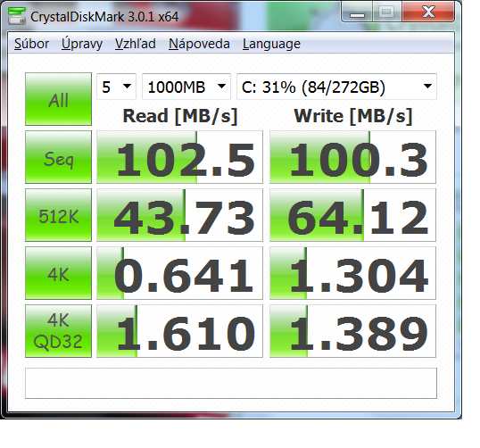Start the 512K random test

click(58, 215)
